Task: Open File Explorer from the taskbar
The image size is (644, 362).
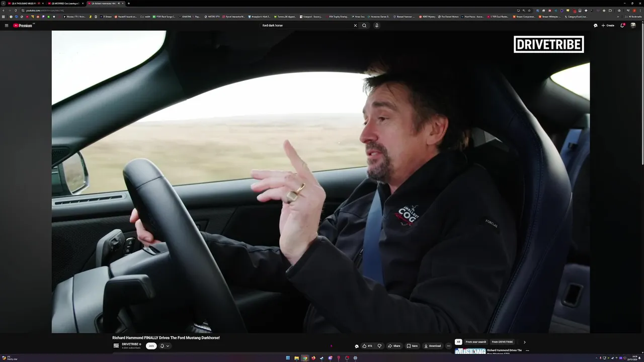Action: click(x=296, y=358)
